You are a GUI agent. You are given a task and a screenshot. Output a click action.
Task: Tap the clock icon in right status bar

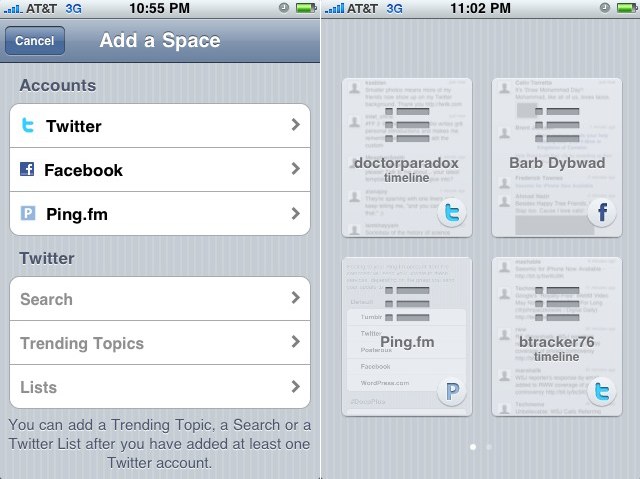pos(604,8)
